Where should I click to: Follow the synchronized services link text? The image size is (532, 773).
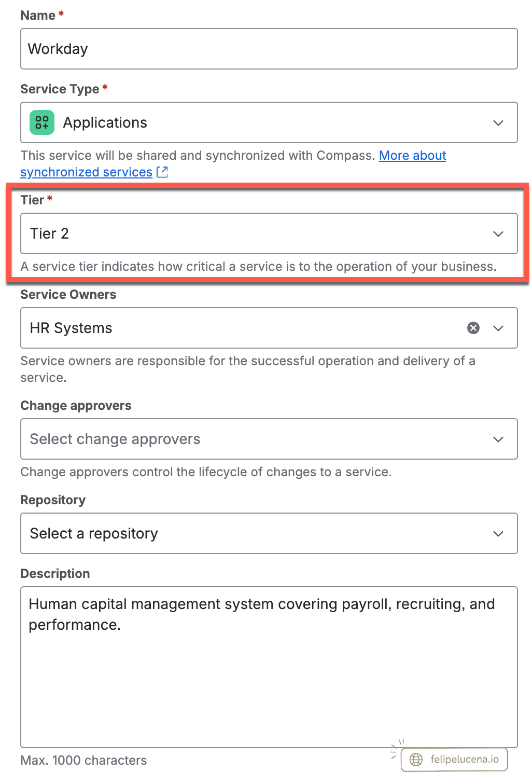point(86,172)
